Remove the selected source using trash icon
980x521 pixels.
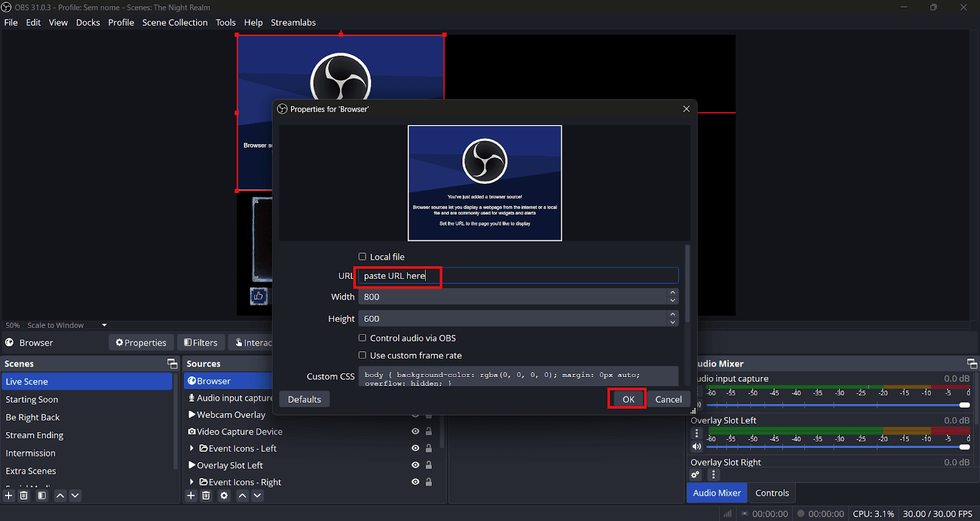coord(206,495)
